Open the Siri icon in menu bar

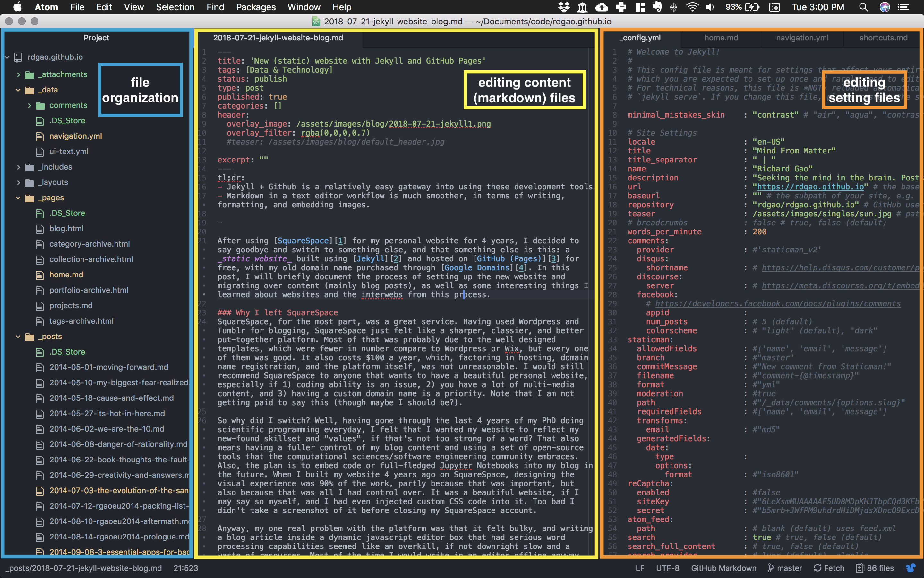(885, 7)
